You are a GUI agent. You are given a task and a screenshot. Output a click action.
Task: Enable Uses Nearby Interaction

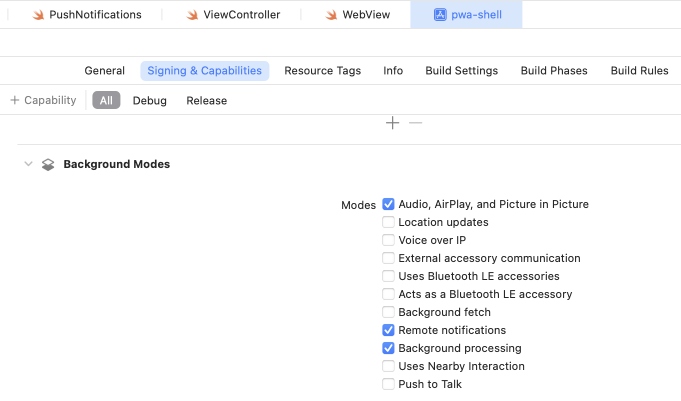(x=388, y=366)
